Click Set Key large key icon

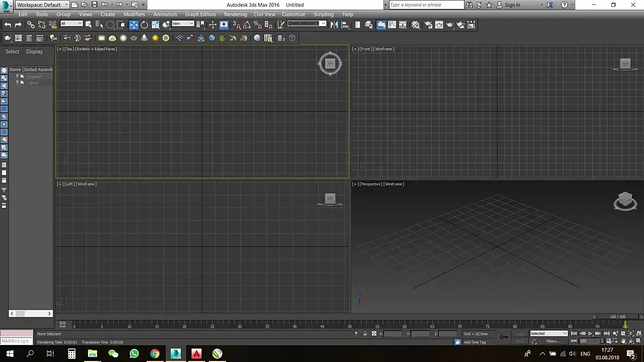click(503, 337)
